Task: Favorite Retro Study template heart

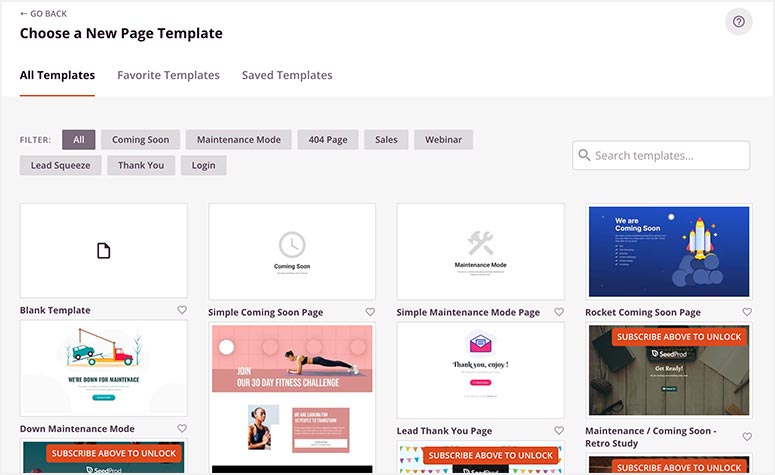Action: point(747,437)
